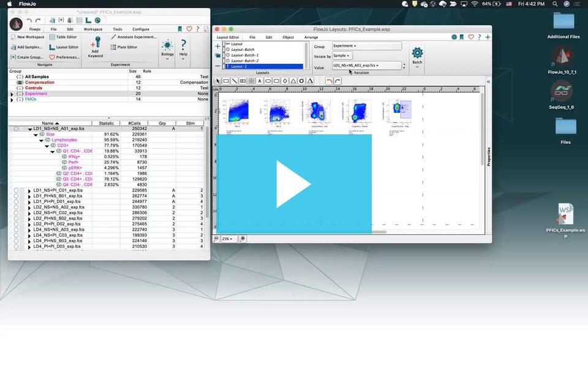The image size is (588, 368).
Task: Select the rectangle draw tool
Action: point(226,81)
